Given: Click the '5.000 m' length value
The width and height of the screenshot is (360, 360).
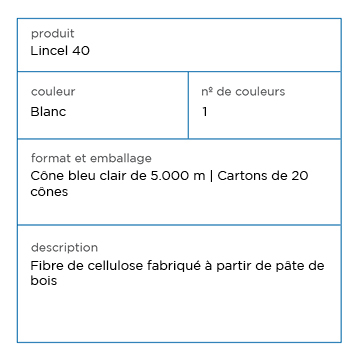Looking at the screenshot, I should pyautogui.click(x=178, y=176).
